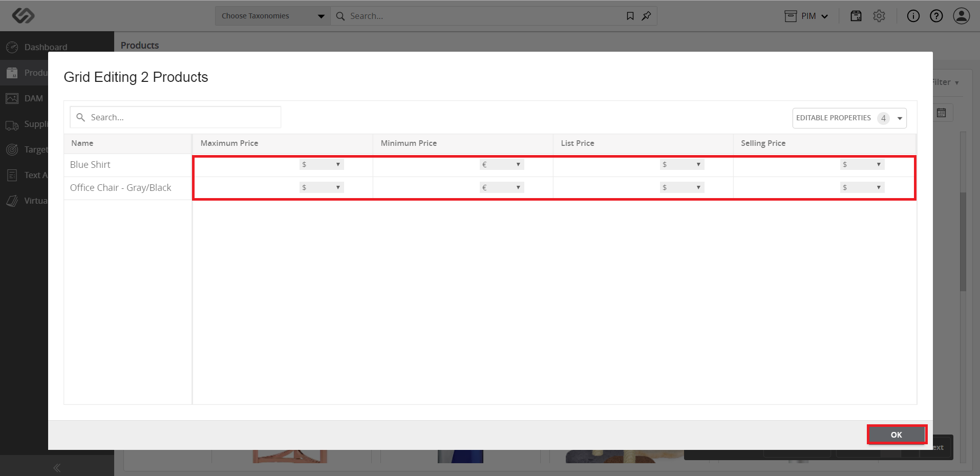Open Office Chair Maximum Price currency dropdown
This screenshot has width=980, height=476.
321,187
